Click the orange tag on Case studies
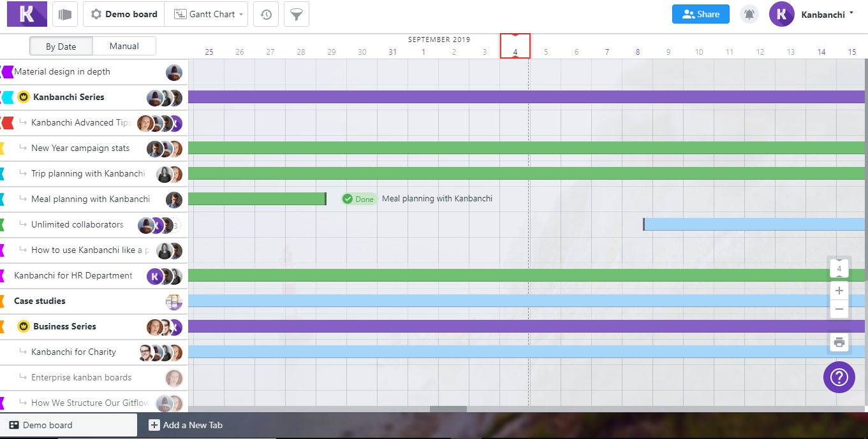Viewport: 868px width, 439px height. pyautogui.click(x=3, y=301)
